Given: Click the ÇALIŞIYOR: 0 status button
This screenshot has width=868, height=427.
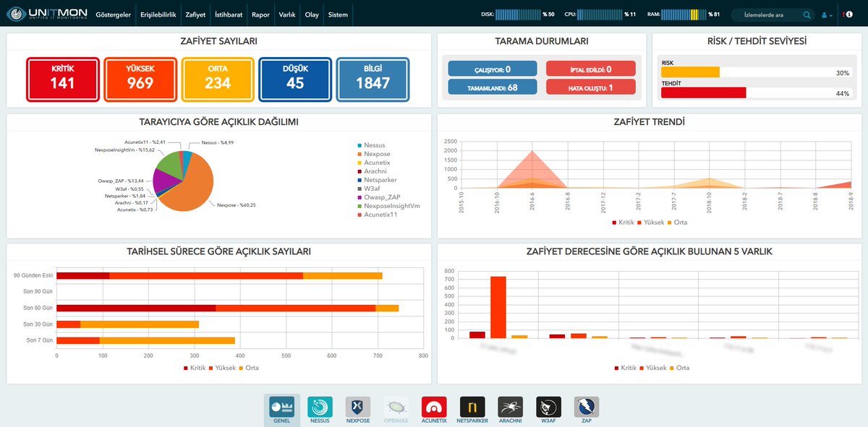Looking at the screenshot, I should tap(493, 69).
